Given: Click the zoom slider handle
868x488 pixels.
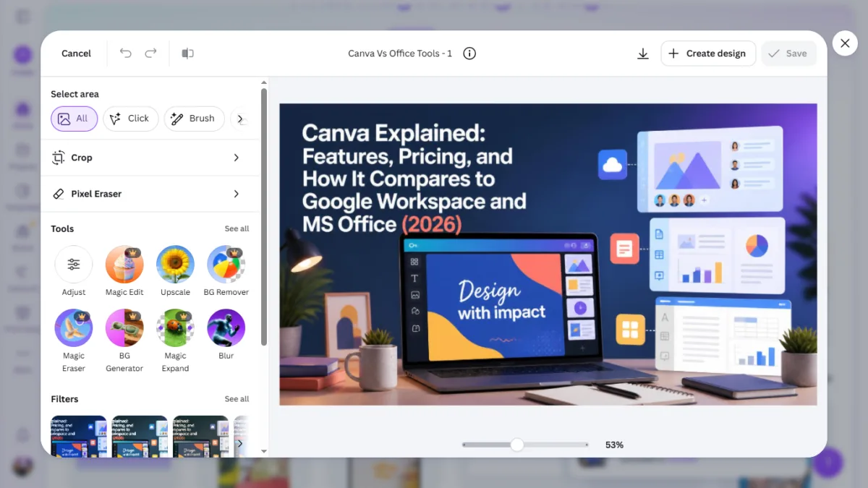Looking at the screenshot, I should tap(516, 445).
